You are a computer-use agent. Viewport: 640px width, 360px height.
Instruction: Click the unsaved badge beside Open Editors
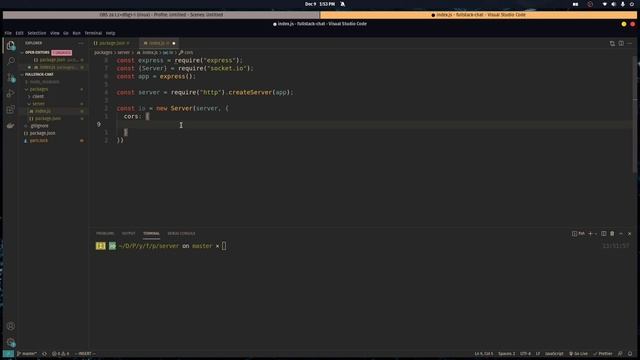coord(62,52)
